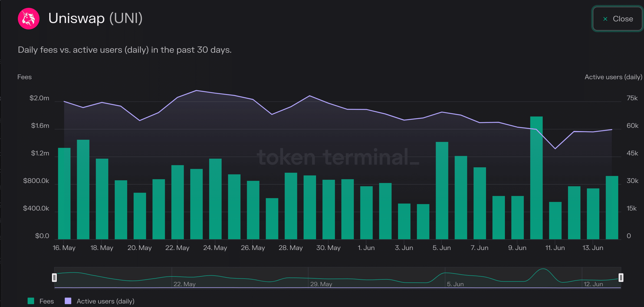This screenshot has width=644, height=307.
Task: Click the 22. May marker in navigator
Action: tap(184, 284)
